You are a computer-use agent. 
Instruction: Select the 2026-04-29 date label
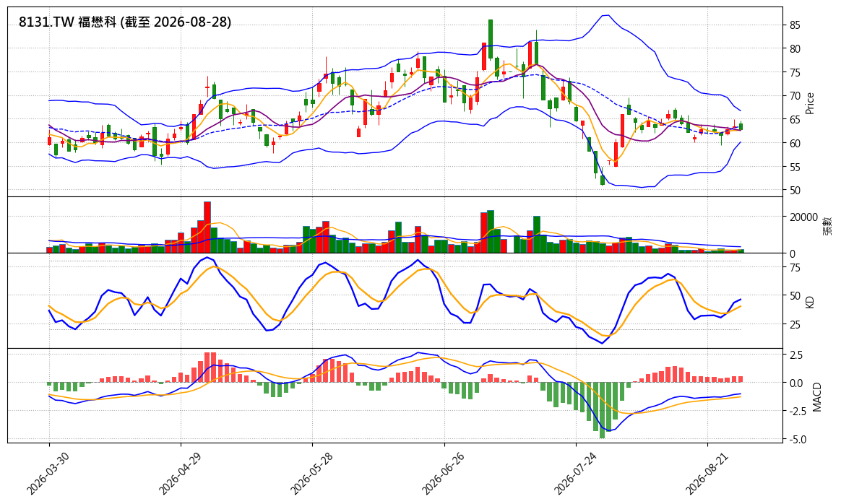point(178,472)
